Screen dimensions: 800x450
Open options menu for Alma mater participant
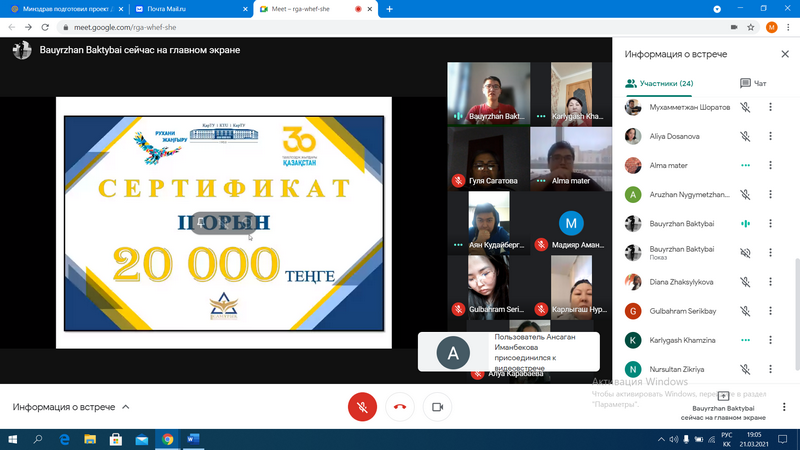point(770,165)
